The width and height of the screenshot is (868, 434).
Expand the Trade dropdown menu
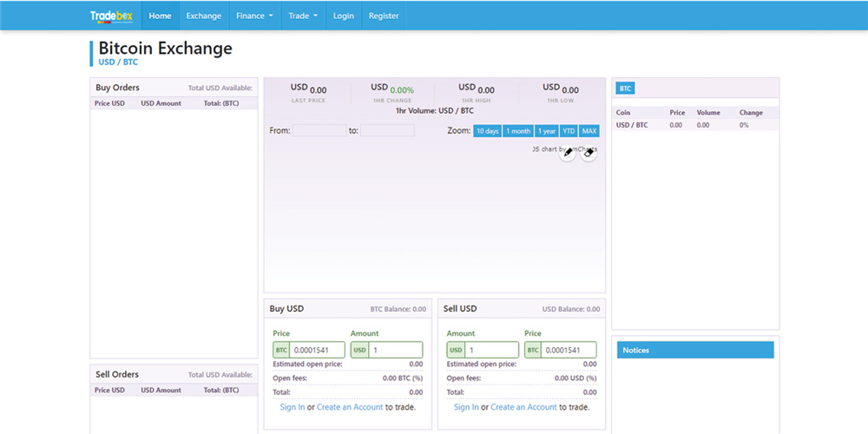point(303,16)
